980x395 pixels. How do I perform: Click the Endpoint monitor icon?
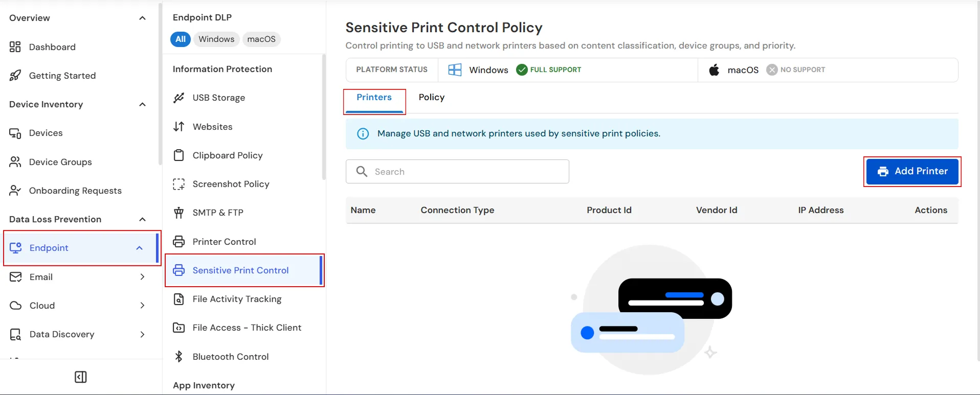pos(16,248)
